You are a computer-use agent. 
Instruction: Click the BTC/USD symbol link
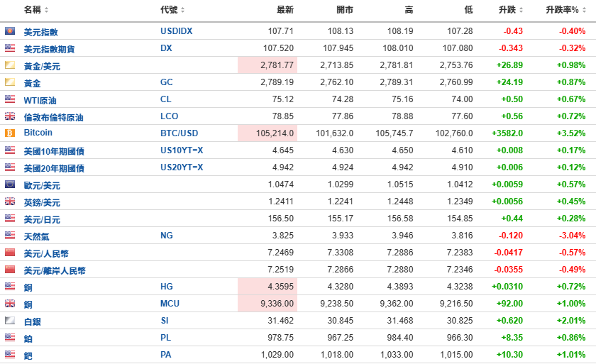(181, 133)
